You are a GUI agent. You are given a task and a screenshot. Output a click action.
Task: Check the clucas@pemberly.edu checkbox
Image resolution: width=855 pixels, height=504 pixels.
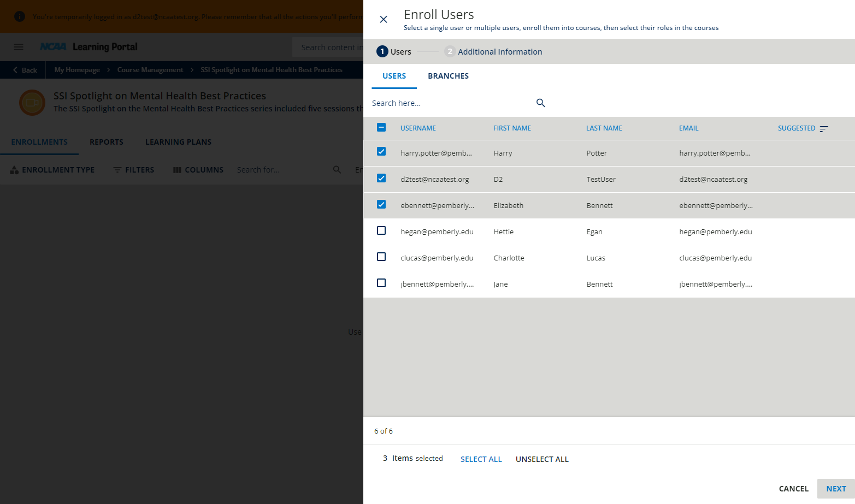[x=381, y=257]
